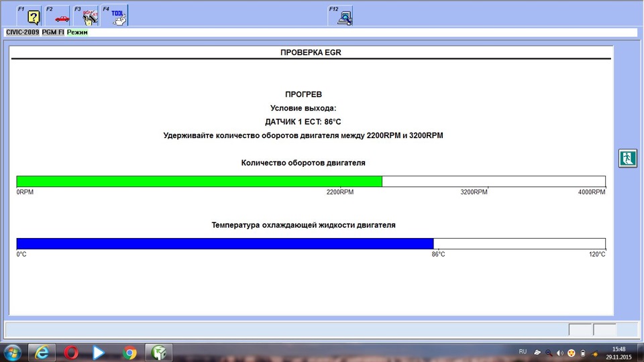
Task: Launch Google Chrome from the taskbar
Action: pyautogui.click(x=129, y=353)
